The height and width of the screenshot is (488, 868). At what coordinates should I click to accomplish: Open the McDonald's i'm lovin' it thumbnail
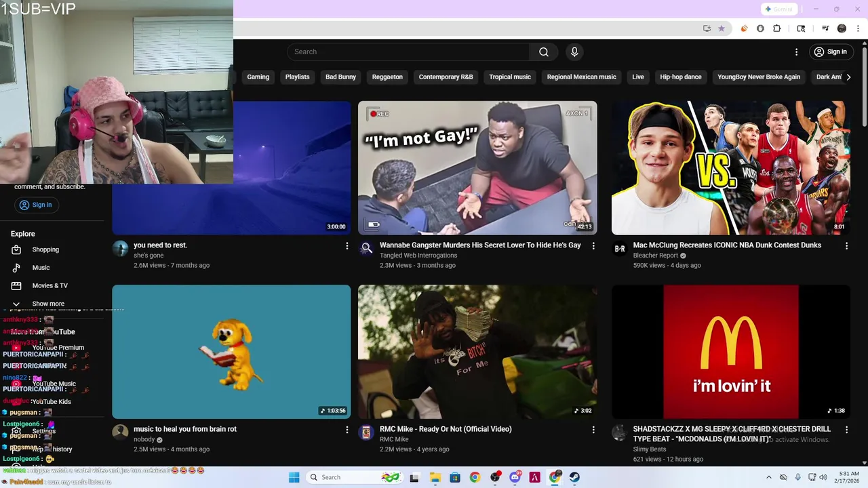pyautogui.click(x=730, y=352)
